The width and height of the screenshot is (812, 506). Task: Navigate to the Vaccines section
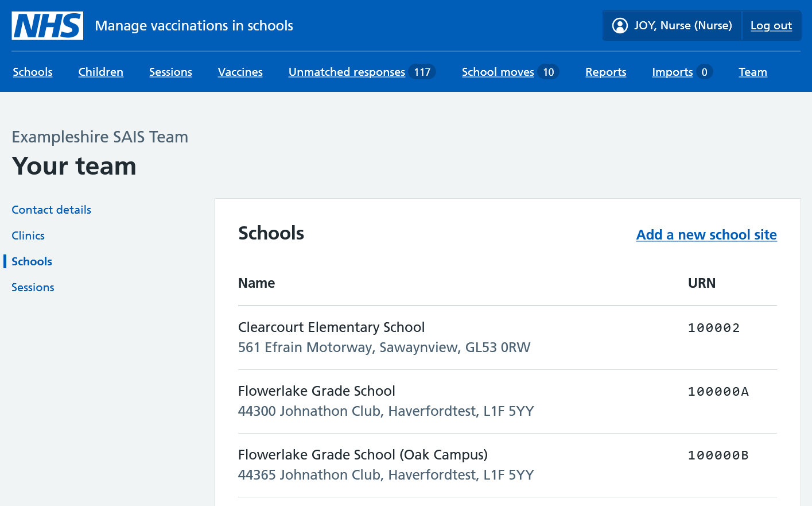pos(240,72)
